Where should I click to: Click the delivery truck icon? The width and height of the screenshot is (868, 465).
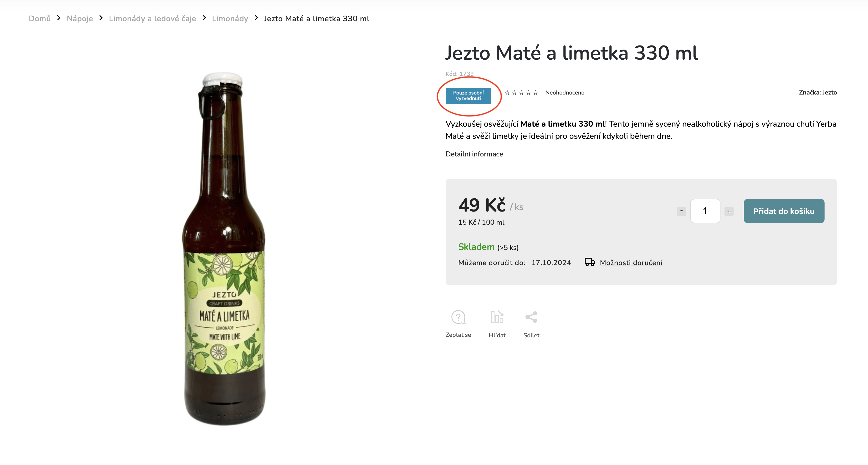(589, 262)
